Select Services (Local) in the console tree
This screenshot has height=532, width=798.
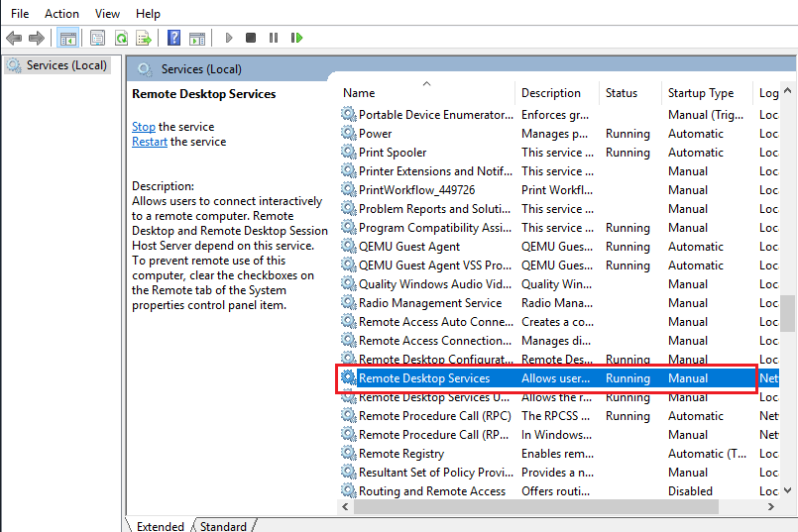57,65
